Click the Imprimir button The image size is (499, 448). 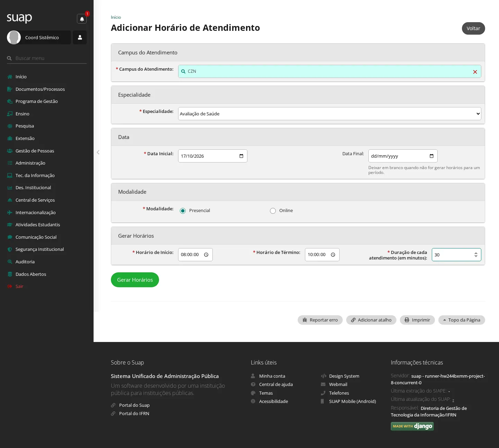(x=417, y=320)
